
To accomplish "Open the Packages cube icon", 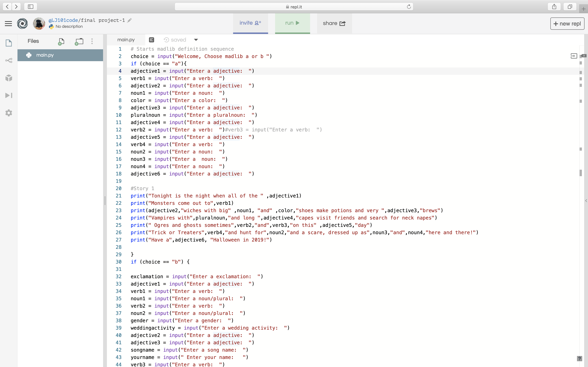I will (x=9, y=78).
